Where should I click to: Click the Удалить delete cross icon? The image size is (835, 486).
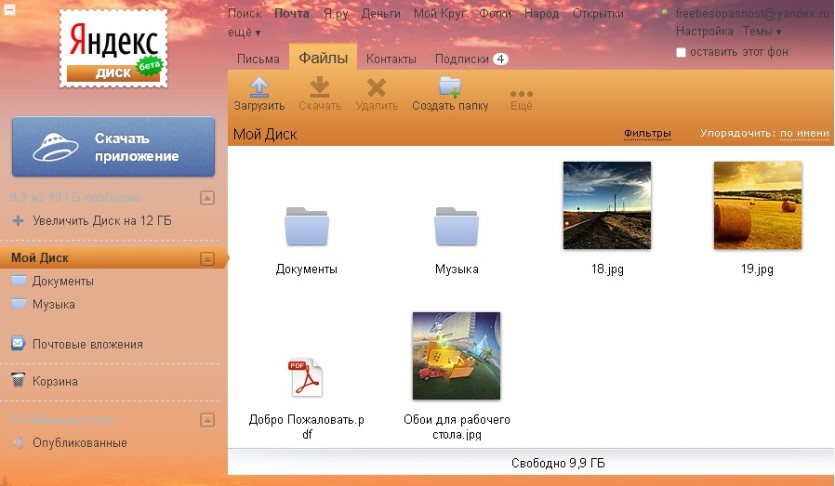tap(376, 88)
